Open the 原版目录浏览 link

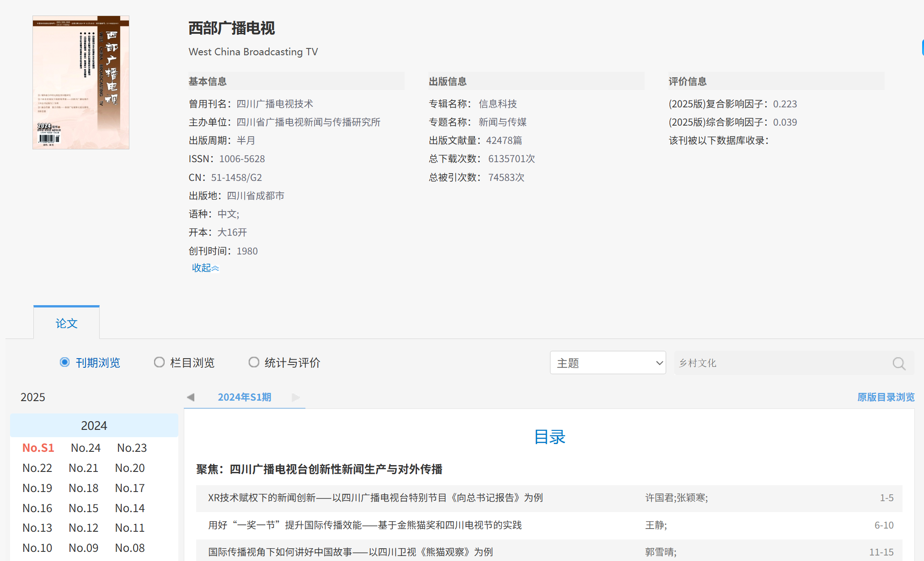point(886,397)
